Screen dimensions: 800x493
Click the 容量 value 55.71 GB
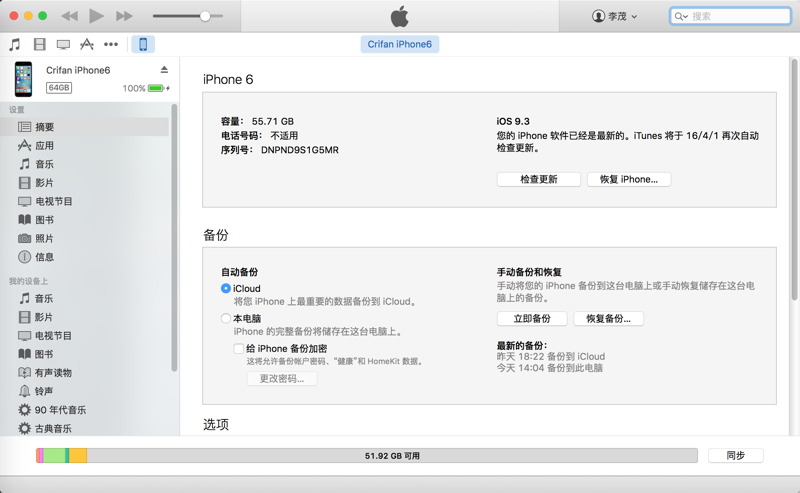272,121
